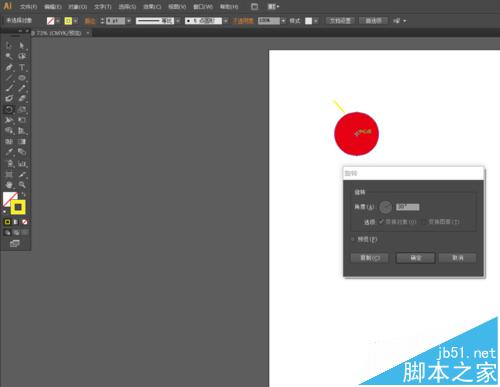
Task: Open the variable width profile dropdown
Action: coord(178,21)
